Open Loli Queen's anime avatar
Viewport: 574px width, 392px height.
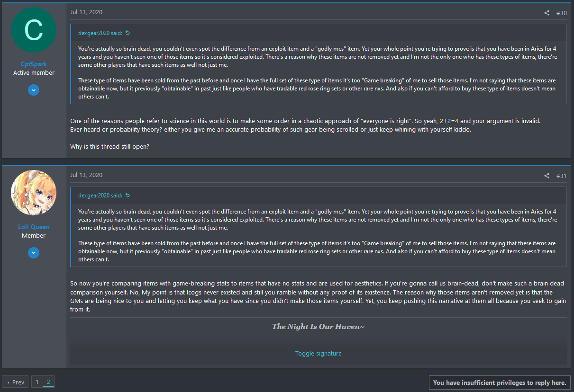tap(34, 193)
